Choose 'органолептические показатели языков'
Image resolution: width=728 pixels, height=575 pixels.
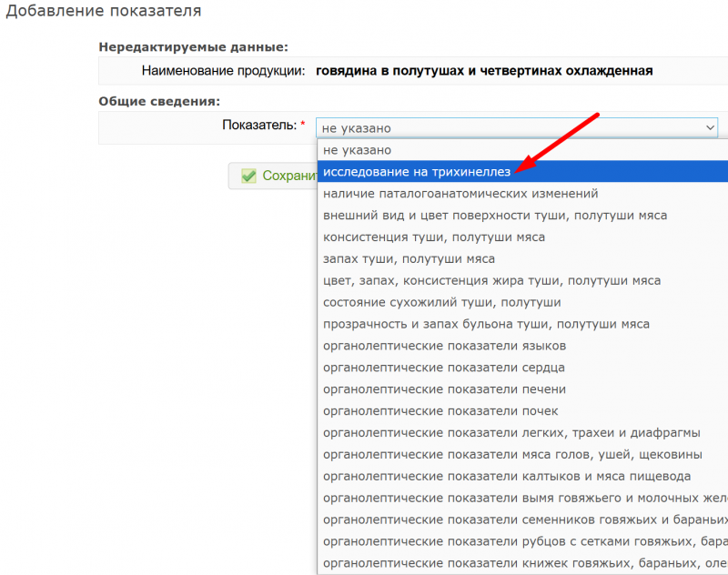444,346
